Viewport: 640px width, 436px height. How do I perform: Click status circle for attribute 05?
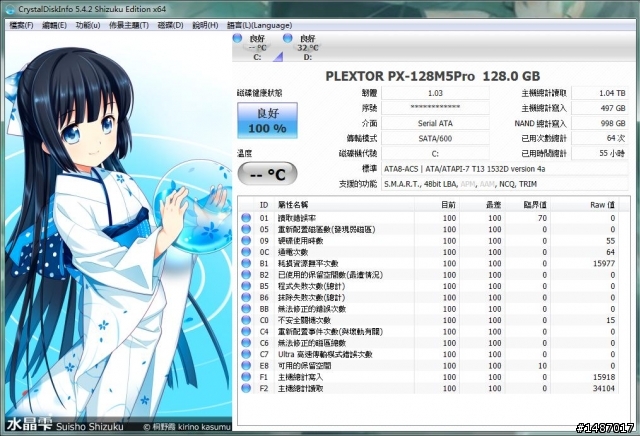pyautogui.click(x=246, y=229)
